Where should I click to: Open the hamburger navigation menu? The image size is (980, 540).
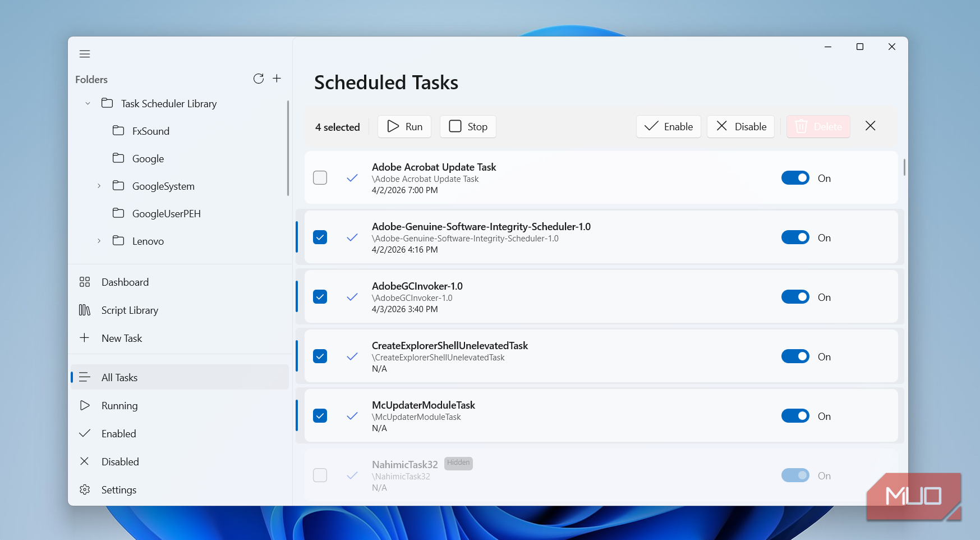click(85, 54)
